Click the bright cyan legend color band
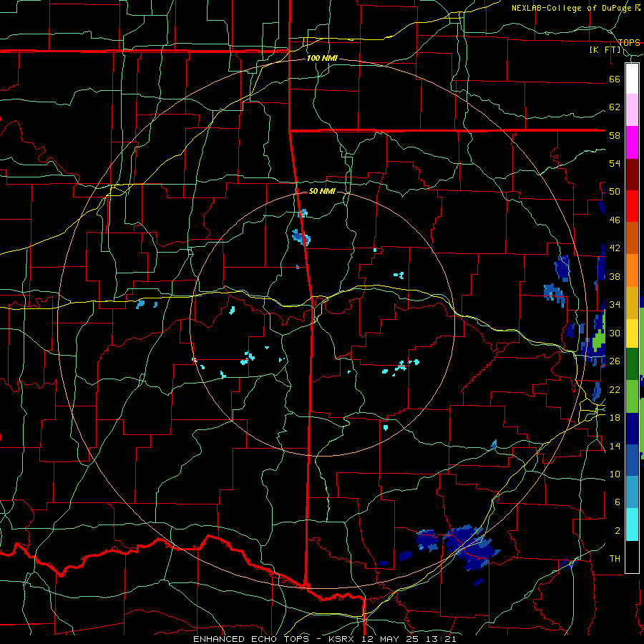The width and height of the screenshot is (644, 644). (x=632, y=525)
